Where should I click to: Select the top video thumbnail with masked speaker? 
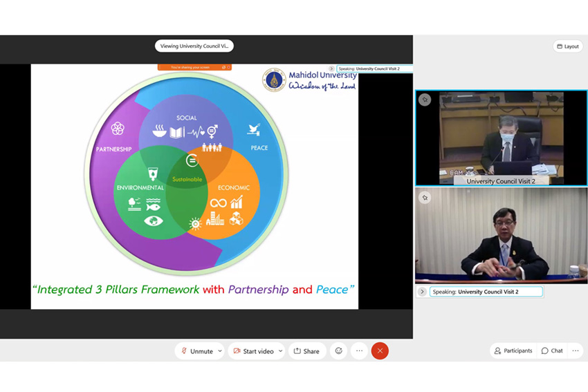click(x=501, y=138)
